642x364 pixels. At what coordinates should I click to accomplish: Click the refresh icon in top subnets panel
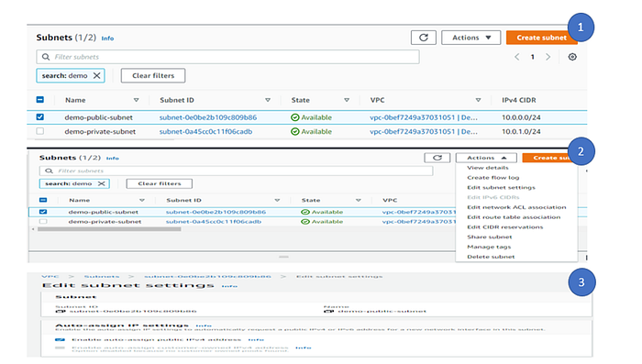point(424,38)
